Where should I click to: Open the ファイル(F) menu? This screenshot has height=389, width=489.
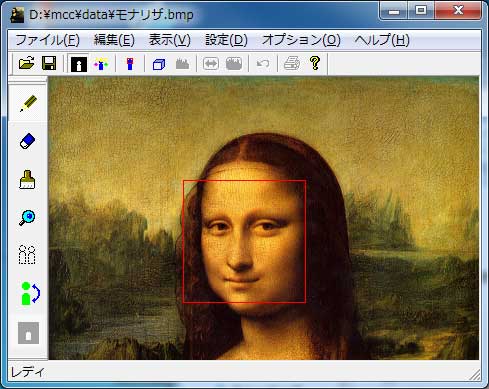pyautogui.click(x=48, y=40)
